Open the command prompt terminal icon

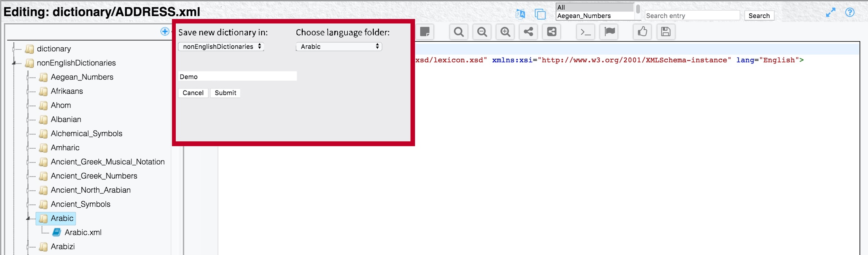pyautogui.click(x=585, y=32)
